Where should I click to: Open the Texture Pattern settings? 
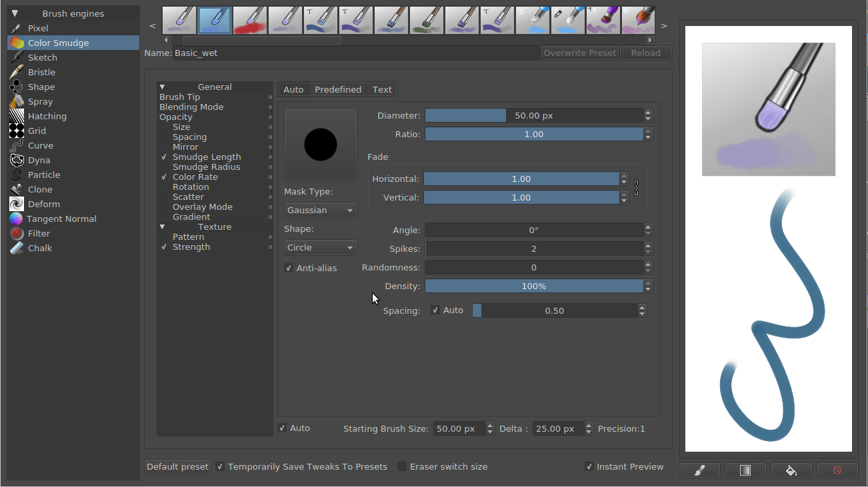(188, 237)
